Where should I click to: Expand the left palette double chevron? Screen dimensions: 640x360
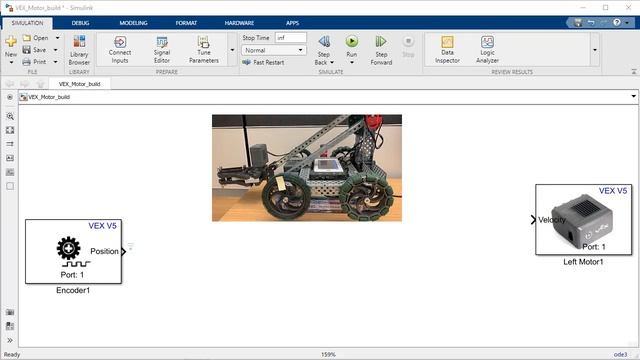click(x=10, y=340)
